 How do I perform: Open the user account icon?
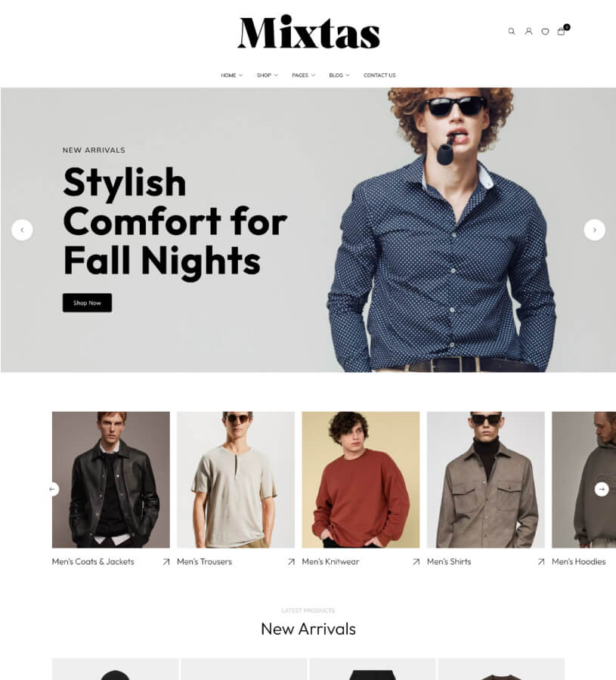point(528,31)
